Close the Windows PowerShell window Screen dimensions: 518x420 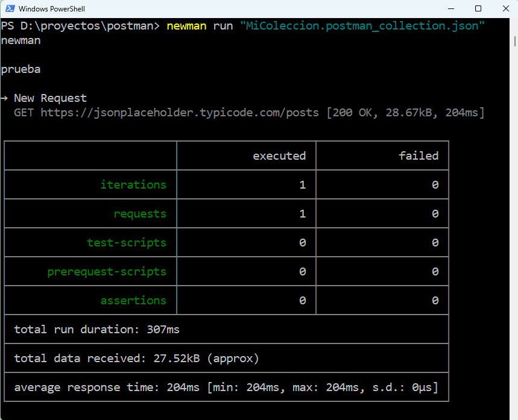tap(505, 9)
